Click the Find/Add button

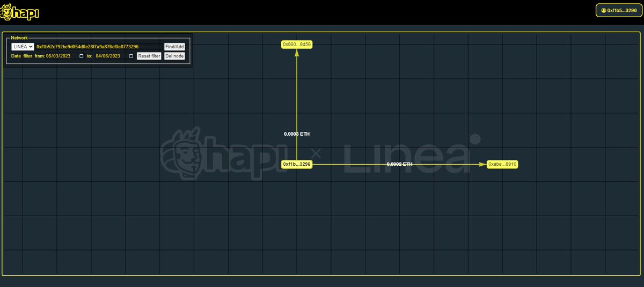[x=174, y=47]
